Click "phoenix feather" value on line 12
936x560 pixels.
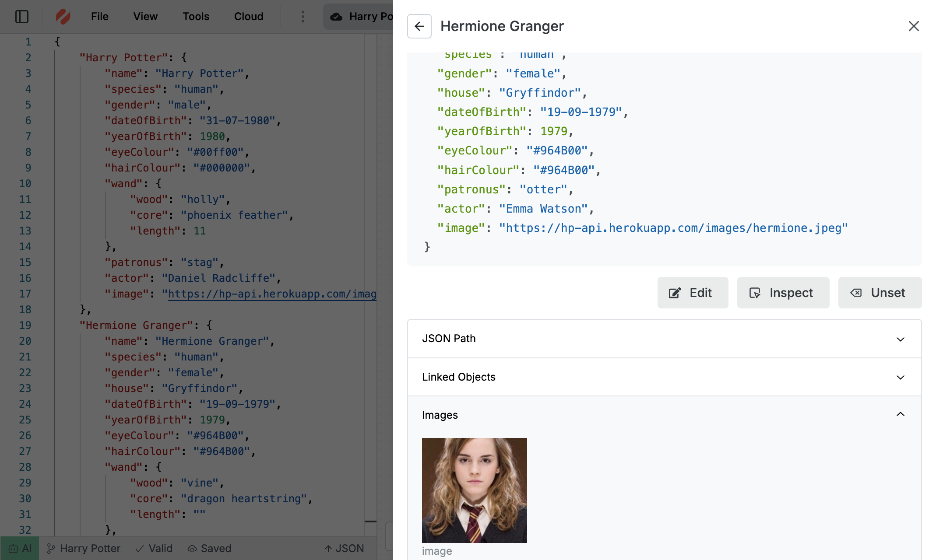click(x=234, y=215)
